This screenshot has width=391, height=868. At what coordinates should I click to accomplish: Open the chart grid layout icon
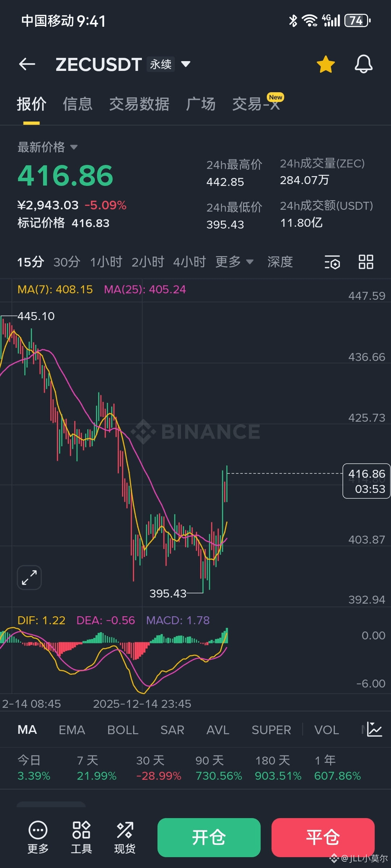[x=366, y=262]
